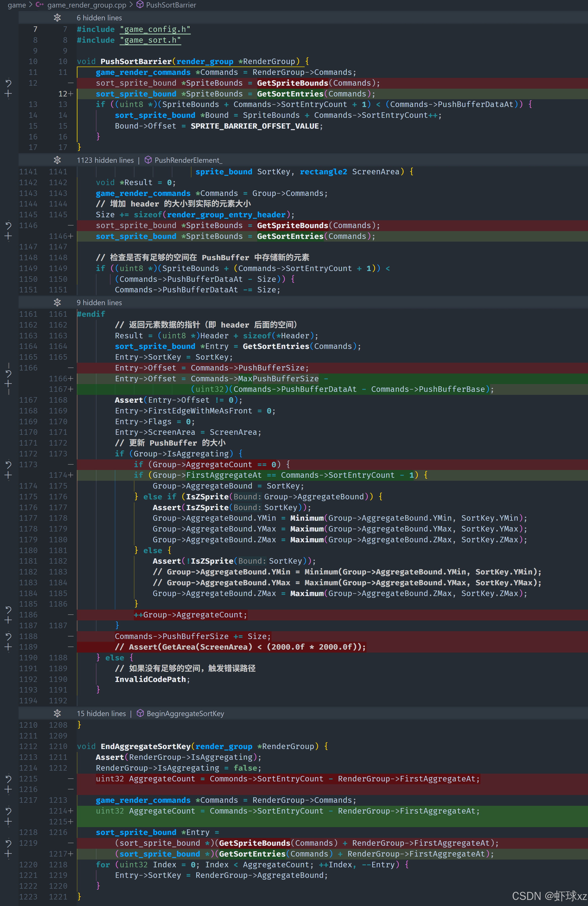Open the game_render_group.cpp breadcrumb
The height and width of the screenshot is (906, 588).
pos(86,5)
